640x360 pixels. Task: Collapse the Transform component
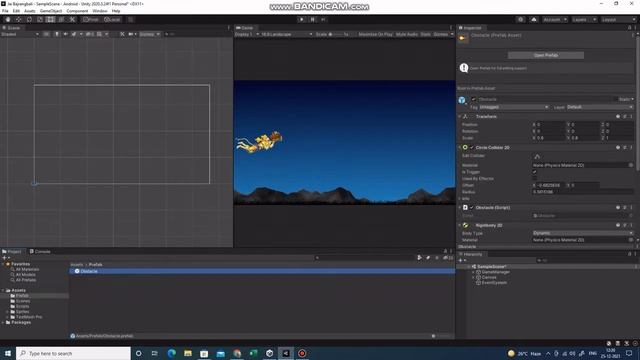click(460, 117)
